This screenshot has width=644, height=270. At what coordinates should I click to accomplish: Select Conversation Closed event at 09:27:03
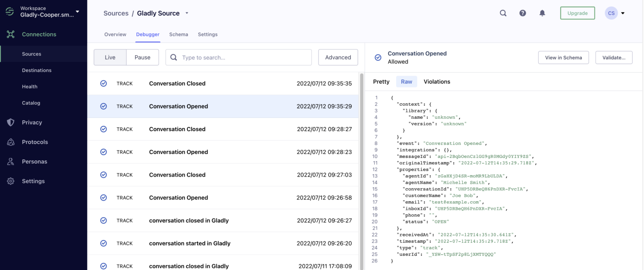[x=223, y=175]
